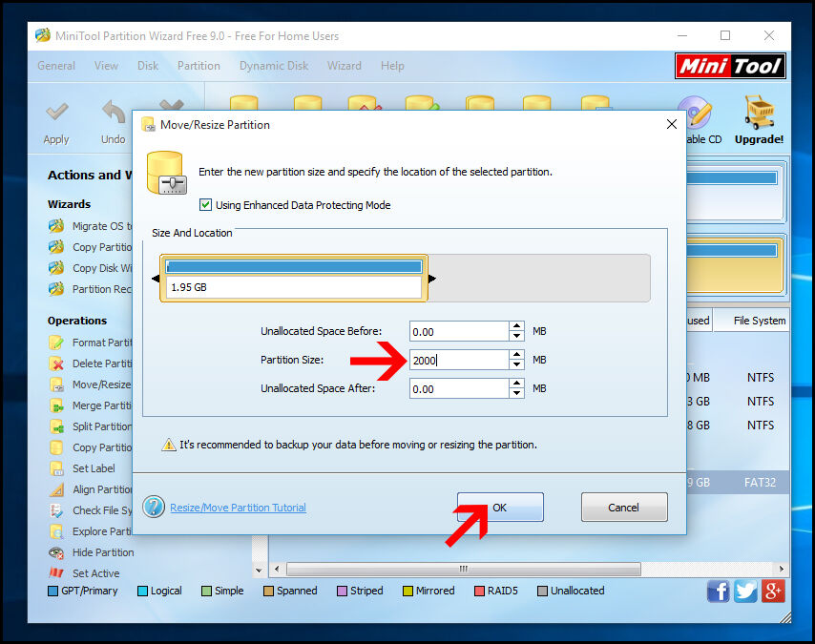The height and width of the screenshot is (644, 815).
Task: Click the Align Partition operation icon
Action: [x=56, y=489]
